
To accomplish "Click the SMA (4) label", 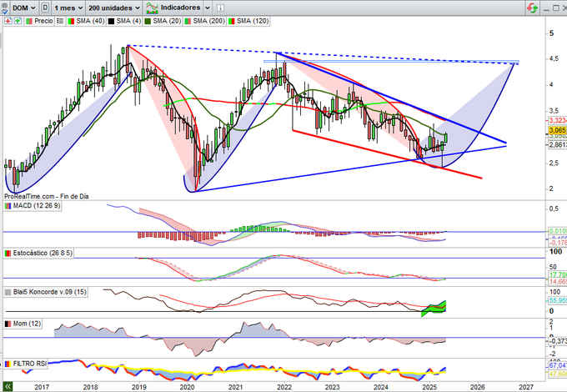I will pos(128,21).
